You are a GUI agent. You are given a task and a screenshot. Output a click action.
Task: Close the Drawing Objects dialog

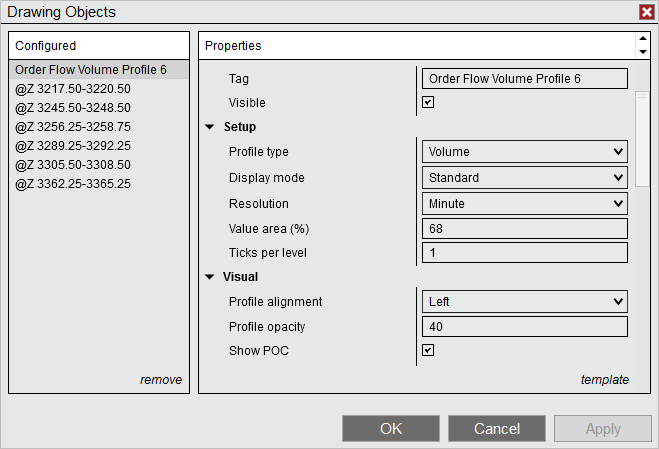point(646,12)
